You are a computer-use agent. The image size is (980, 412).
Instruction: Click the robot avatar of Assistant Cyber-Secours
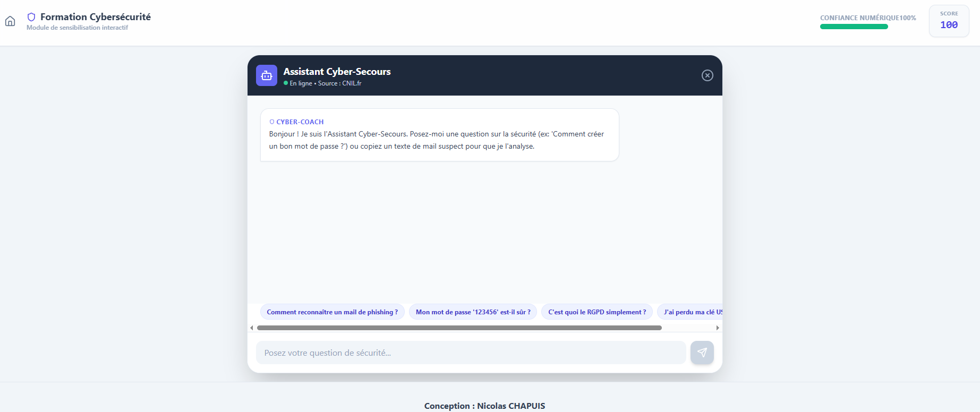click(x=267, y=75)
